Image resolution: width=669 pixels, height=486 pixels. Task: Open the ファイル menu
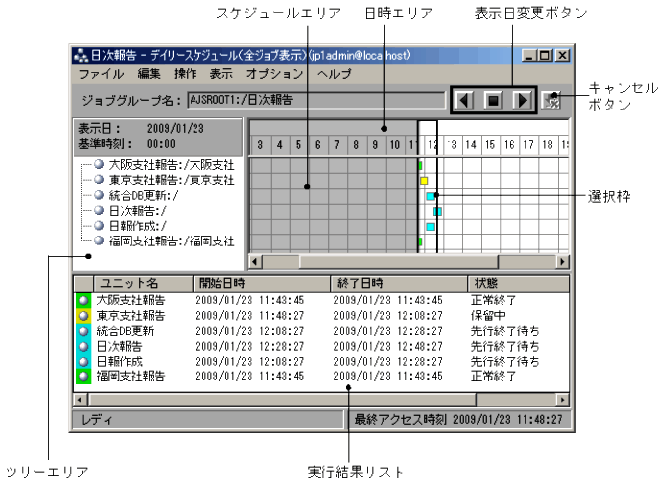101,74
